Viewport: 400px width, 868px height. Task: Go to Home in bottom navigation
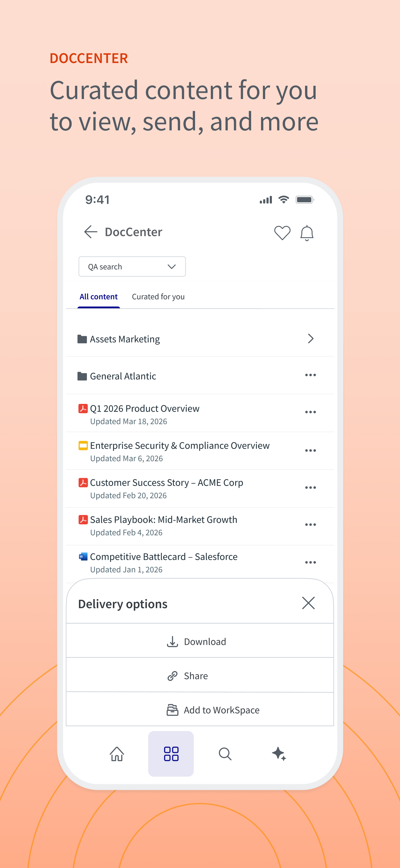(x=117, y=754)
